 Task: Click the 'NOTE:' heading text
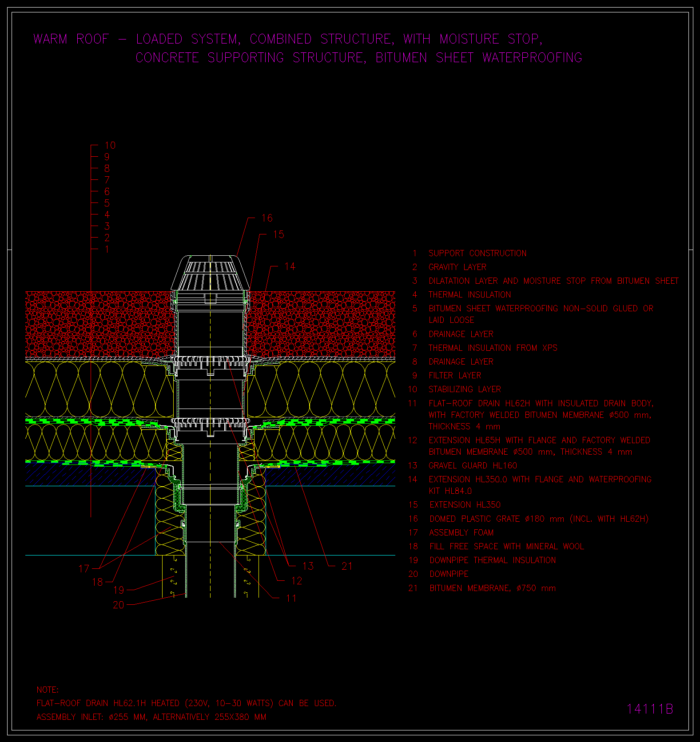coord(48,690)
